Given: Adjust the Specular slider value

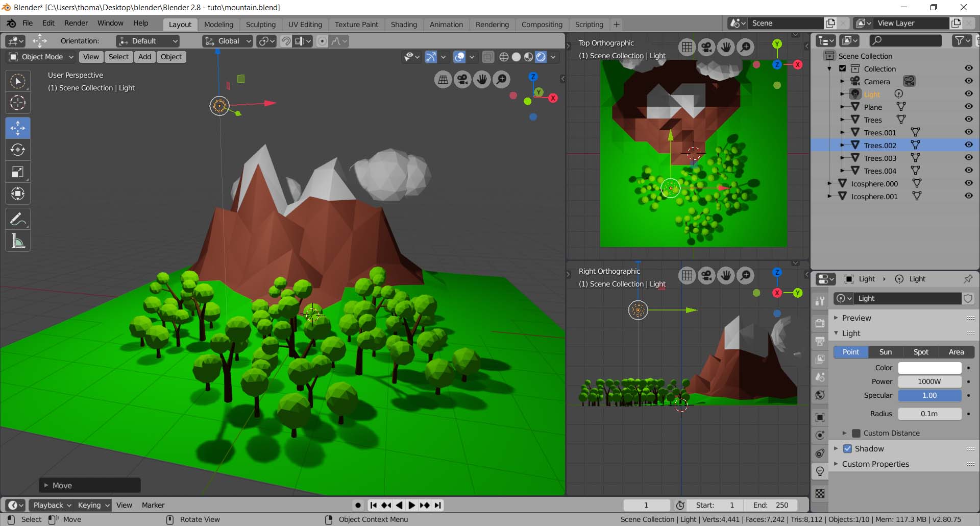Looking at the screenshot, I should pyautogui.click(x=929, y=395).
